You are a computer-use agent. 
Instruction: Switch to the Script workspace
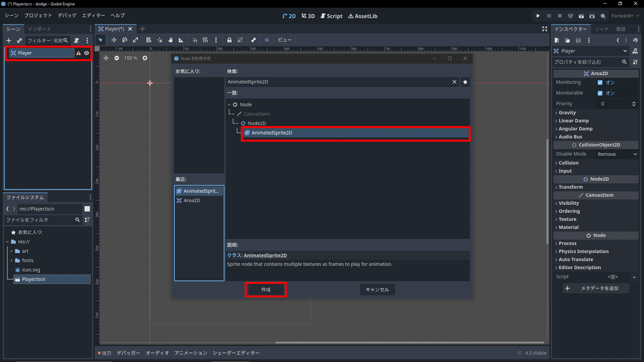330,16
